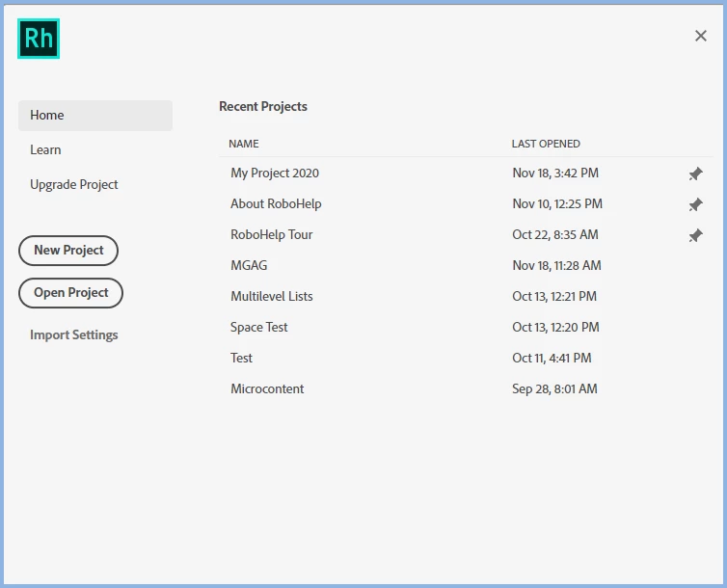Open the RoboHelp Tour project
This screenshot has width=727, height=588.
(x=271, y=235)
